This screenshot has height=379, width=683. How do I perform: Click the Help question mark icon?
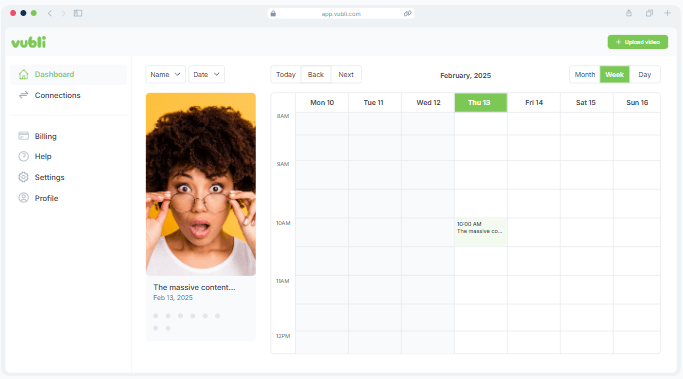tap(24, 156)
